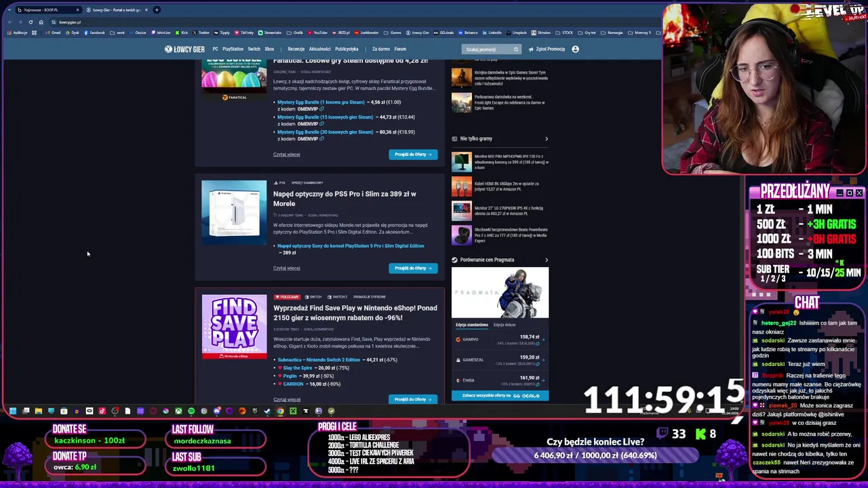Image resolution: width=868 pixels, height=488 pixels.
Task: Open the Aktualności menu item
Action: point(320,49)
